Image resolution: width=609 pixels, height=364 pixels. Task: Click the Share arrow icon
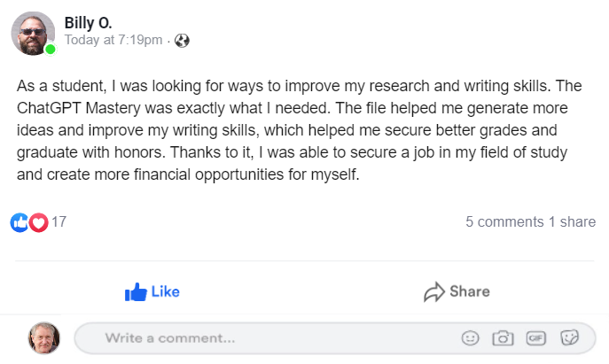coord(434,292)
